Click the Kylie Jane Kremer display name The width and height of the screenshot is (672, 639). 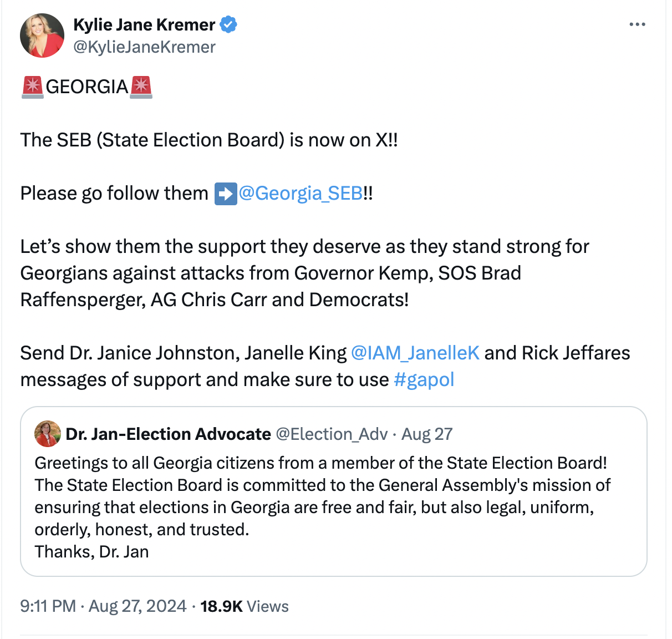(x=144, y=24)
